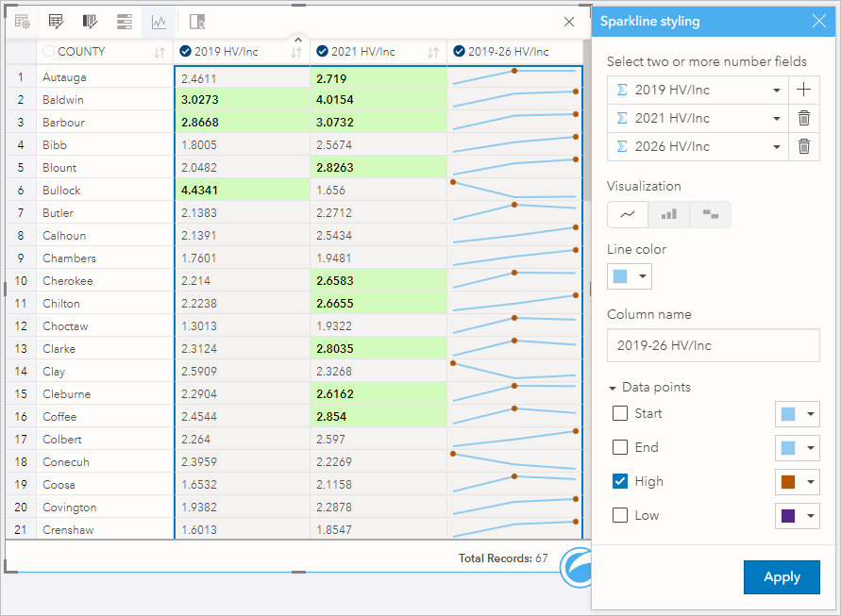
Task: Click the conditional formatting toolbar icon
Action: pos(90,22)
